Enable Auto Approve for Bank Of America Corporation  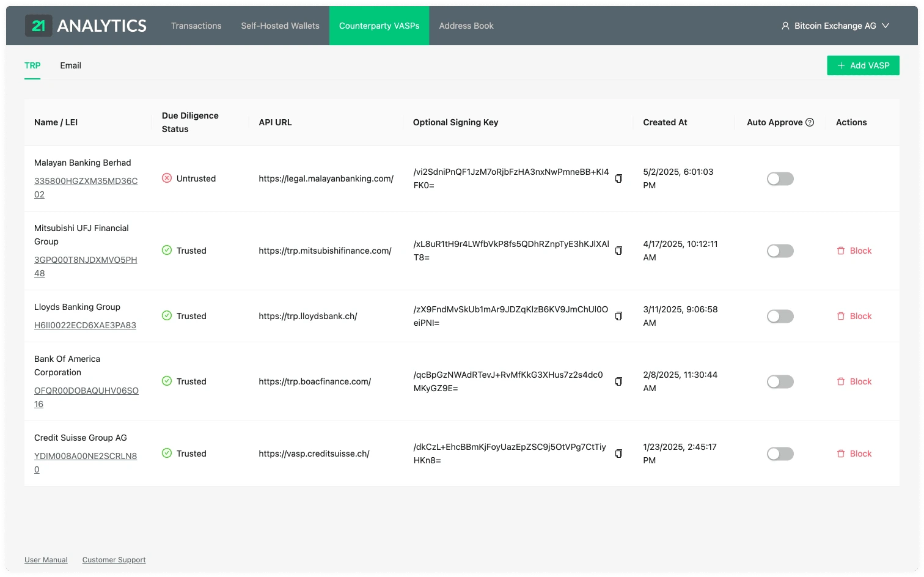(x=780, y=381)
